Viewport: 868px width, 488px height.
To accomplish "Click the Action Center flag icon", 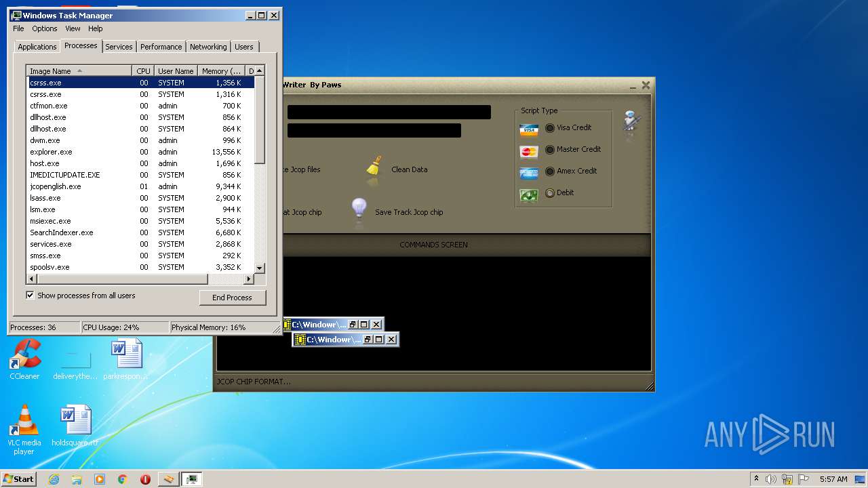I will point(804,479).
